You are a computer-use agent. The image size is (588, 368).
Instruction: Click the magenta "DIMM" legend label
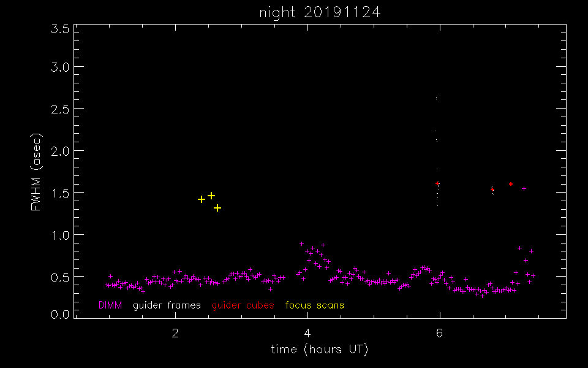point(110,305)
